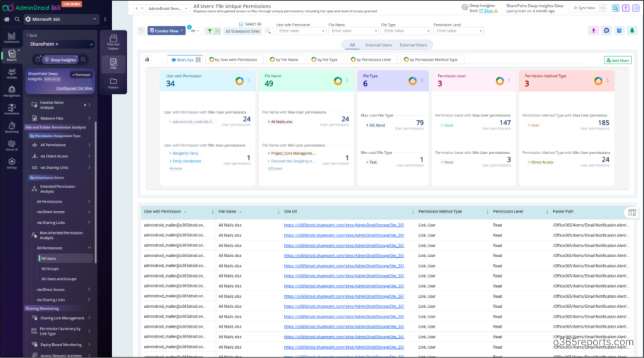644x358 pixels.
Task: Expand the File Type card arrow
Action: pos(422,80)
